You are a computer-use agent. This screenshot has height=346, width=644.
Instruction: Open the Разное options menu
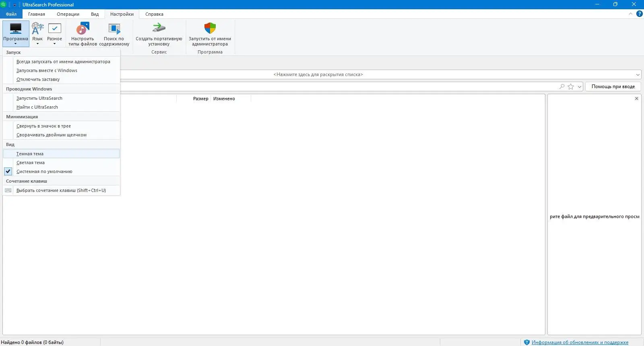point(54,34)
